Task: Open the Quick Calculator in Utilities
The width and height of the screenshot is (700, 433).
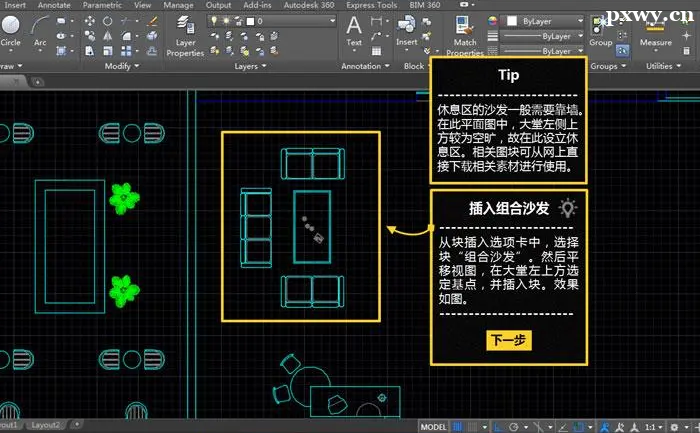Action: [x=687, y=51]
